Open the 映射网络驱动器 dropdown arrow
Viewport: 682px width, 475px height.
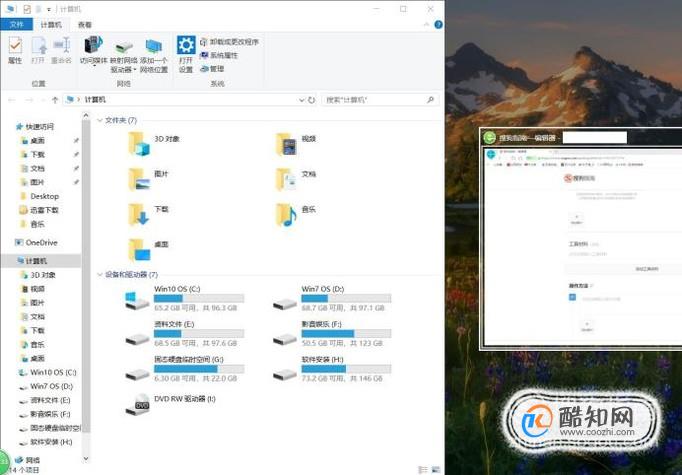(x=135, y=70)
